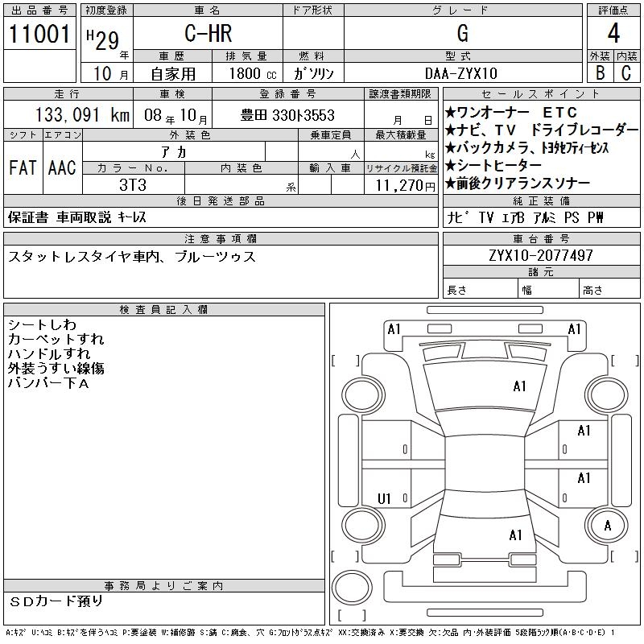Click the recycle deposit amount 11,270 yen

click(x=401, y=185)
